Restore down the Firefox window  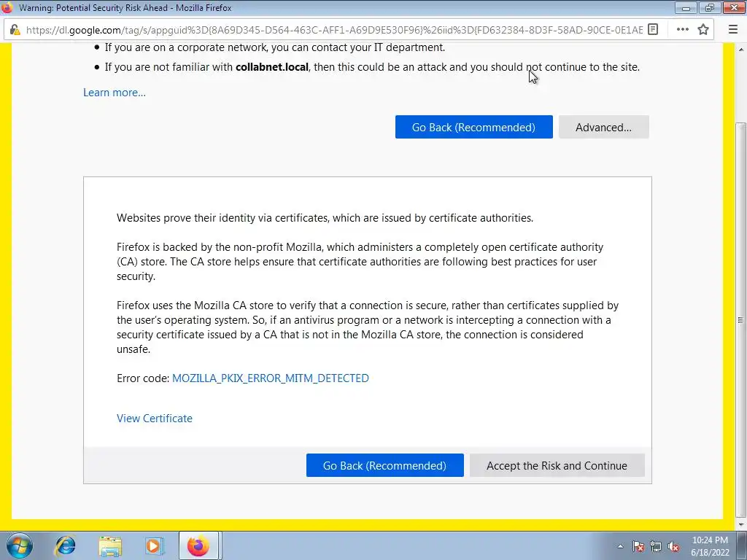710,7
